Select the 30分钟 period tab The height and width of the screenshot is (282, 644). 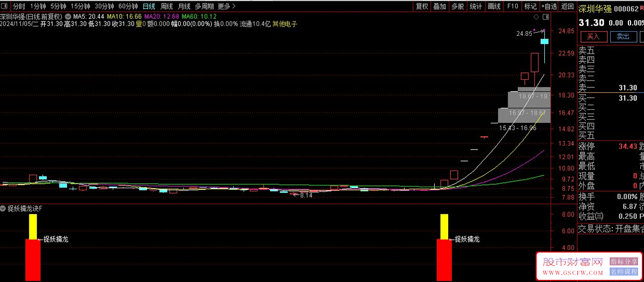[x=104, y=6]
